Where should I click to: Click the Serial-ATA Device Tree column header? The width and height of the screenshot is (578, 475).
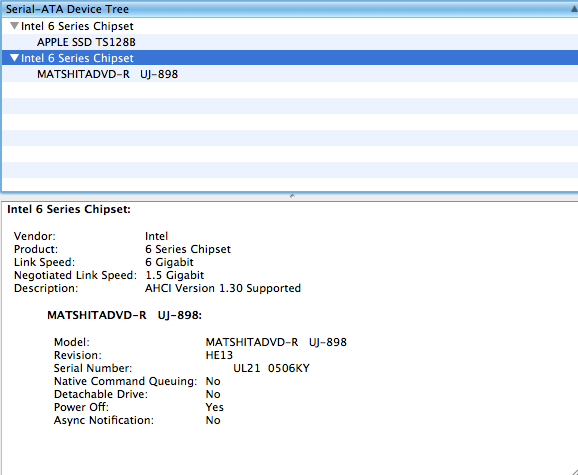click(x=290, y=9)
